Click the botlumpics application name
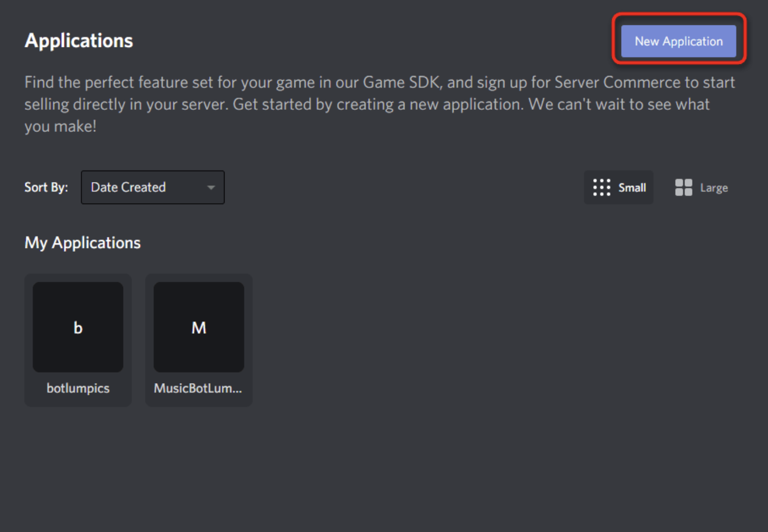Viewport: 768px width, 532px height. pos(78,388)
